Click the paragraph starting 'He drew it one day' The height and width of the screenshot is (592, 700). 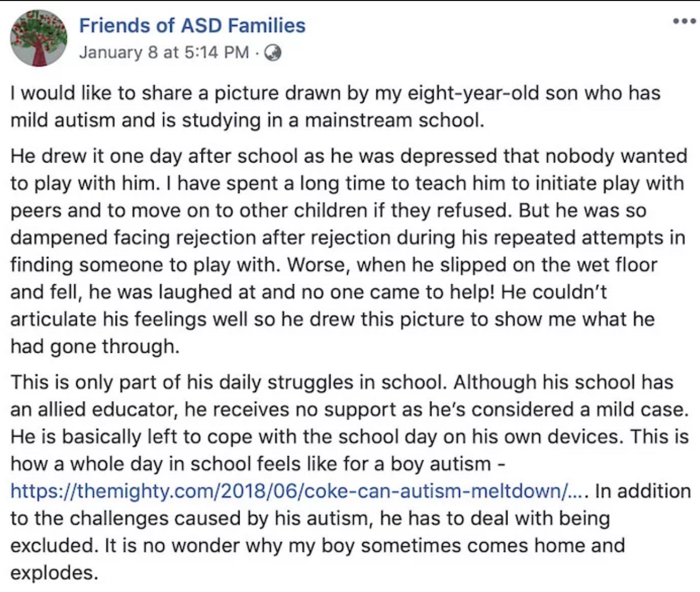pos(349,251)
